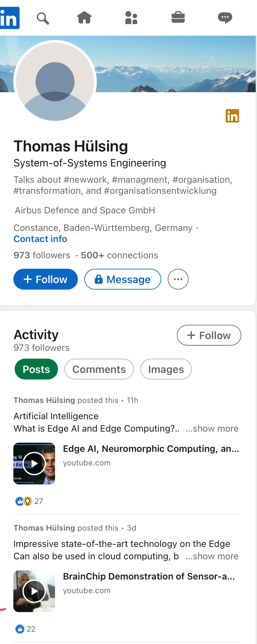Viewport: 257px width, 644px height.
Task: Click the gold LinkedIn Premium badge
Action: [x=232, y=116]
